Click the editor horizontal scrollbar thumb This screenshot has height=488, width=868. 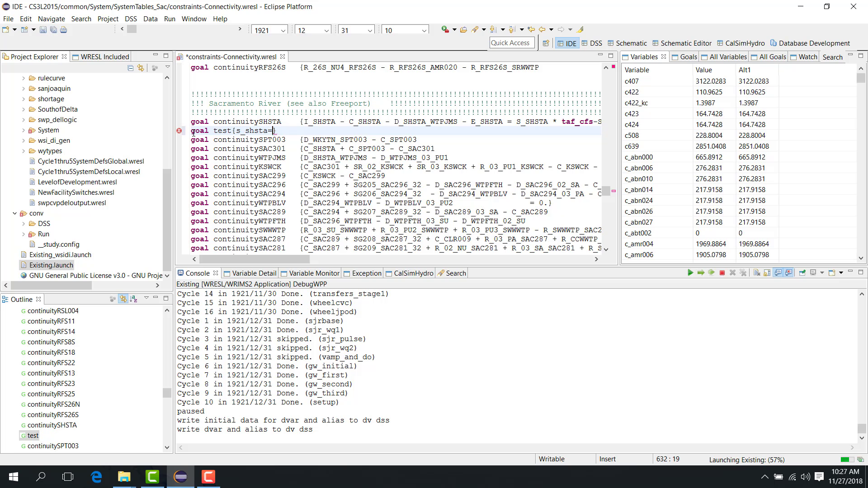[x=254, y=259]
